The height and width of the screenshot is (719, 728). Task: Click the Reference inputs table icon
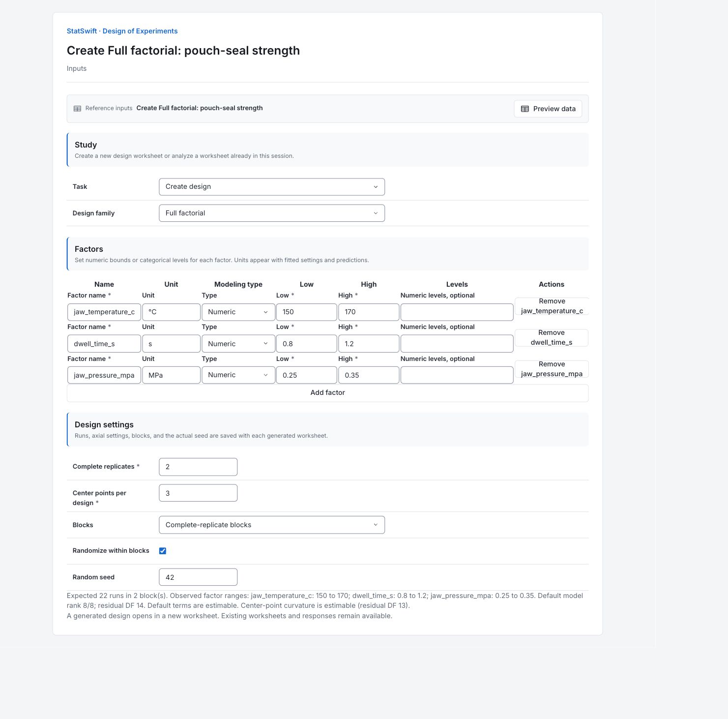[77, 109]
